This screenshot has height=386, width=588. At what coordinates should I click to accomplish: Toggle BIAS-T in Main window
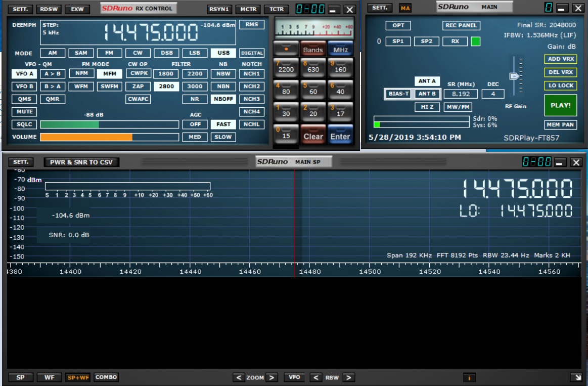398,94
